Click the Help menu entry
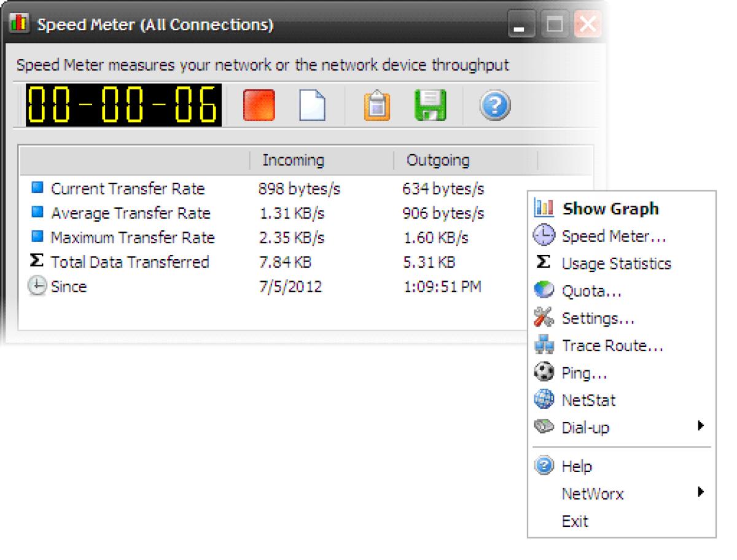Viewport: 737px width, 560px height. tap(576, 466)
